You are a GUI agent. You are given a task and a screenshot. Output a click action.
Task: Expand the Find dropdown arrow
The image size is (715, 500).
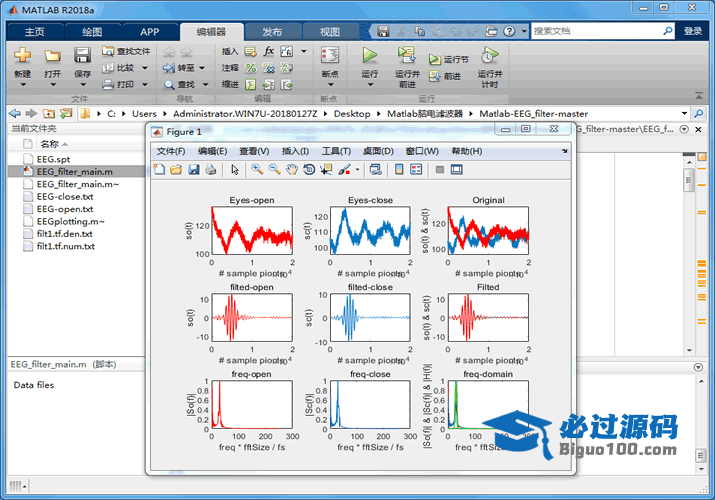tap(205, 84)
